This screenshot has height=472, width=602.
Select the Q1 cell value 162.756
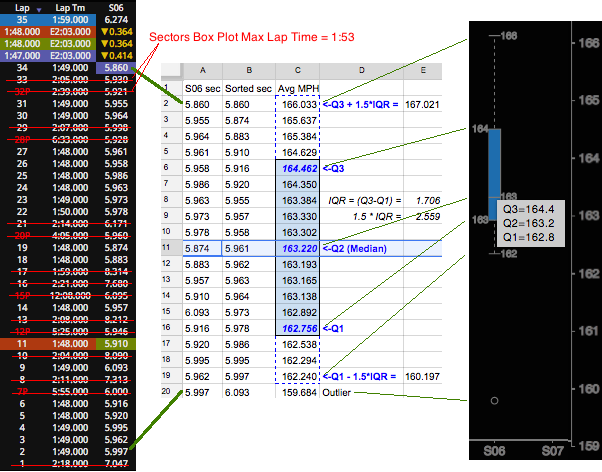299,327
